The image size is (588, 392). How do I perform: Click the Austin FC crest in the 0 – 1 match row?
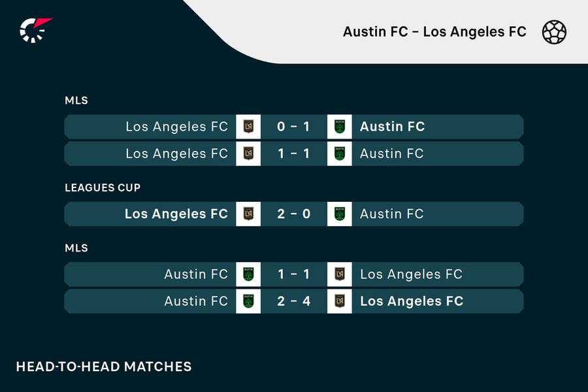pyautogui.click(x=340, y=127)
